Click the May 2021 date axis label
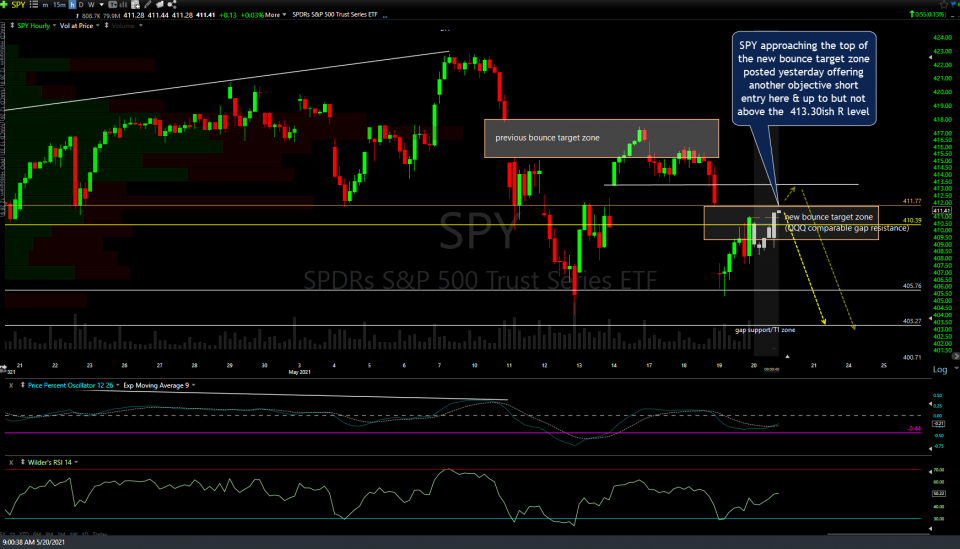 (299, 372)
